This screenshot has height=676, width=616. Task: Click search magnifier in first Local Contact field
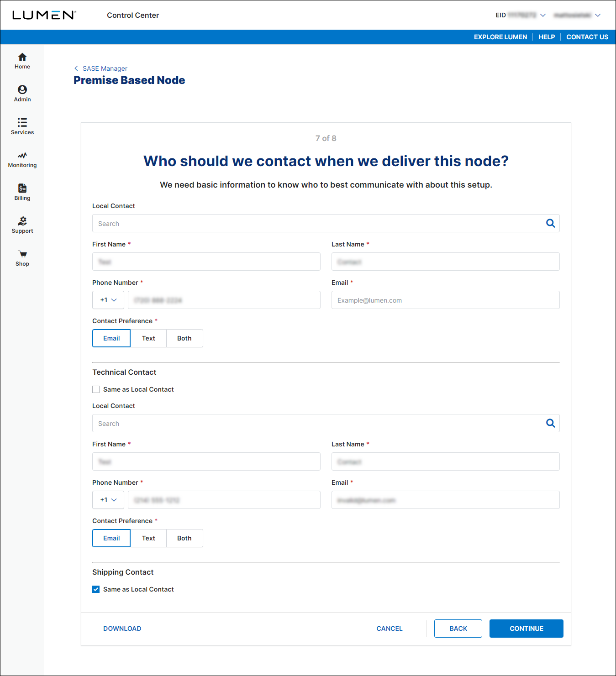coord(551,223)
